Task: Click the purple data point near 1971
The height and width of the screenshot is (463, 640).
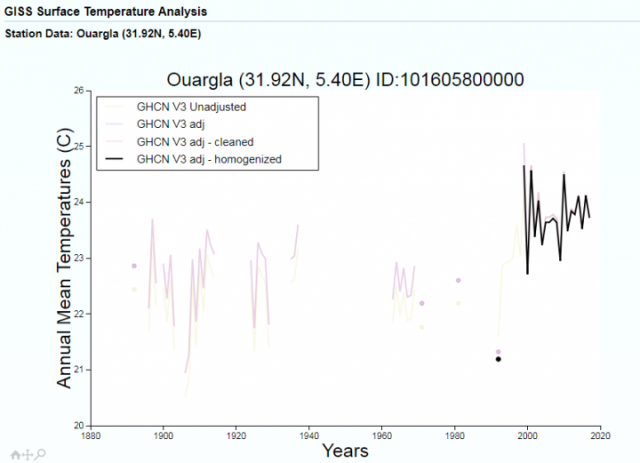Action: pos(422,303)
